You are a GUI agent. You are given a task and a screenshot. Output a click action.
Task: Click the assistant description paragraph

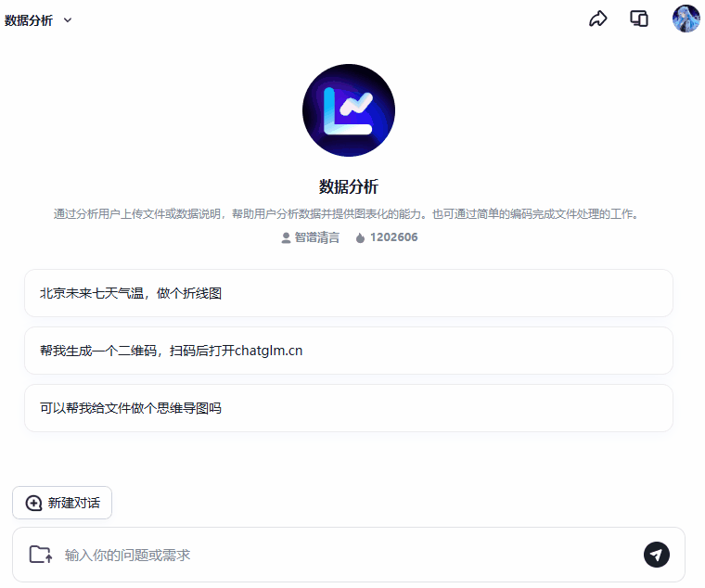pos(346,214)
